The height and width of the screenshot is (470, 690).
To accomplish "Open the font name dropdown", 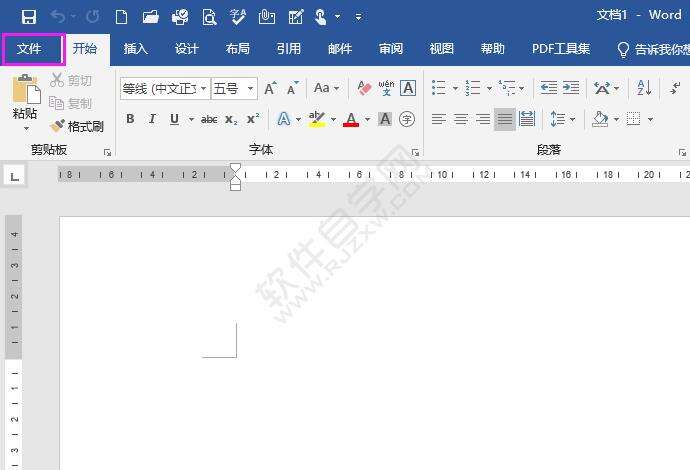I will [203, 88].
